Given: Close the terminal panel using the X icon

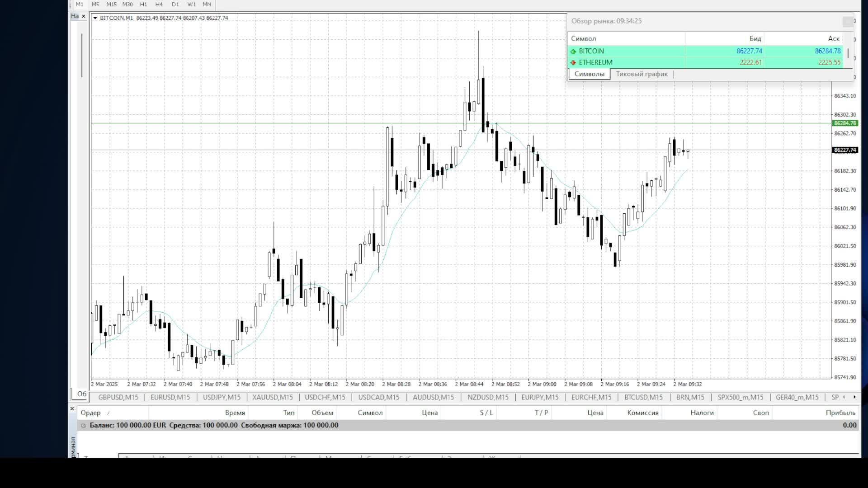Looking at the screenshot, I should 72,408.
